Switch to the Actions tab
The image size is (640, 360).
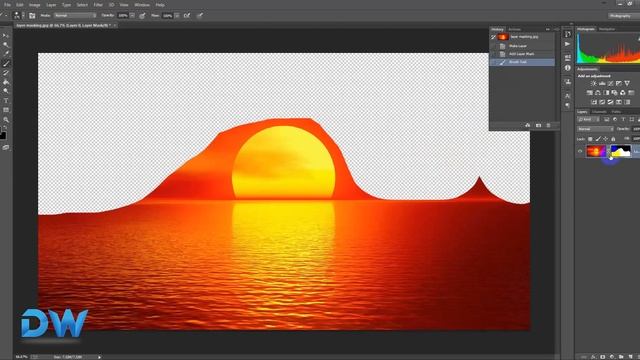(x=514, y=29)
